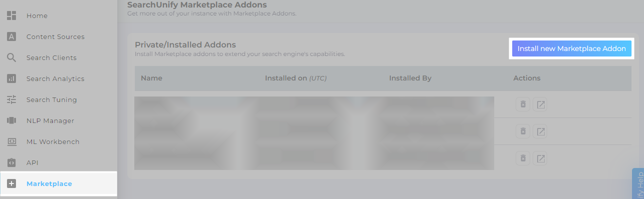Open Content Sources via its sidebar icon
Image resolution: width=644 pixels, height=199 pixels.
click(x=11, y=36)
